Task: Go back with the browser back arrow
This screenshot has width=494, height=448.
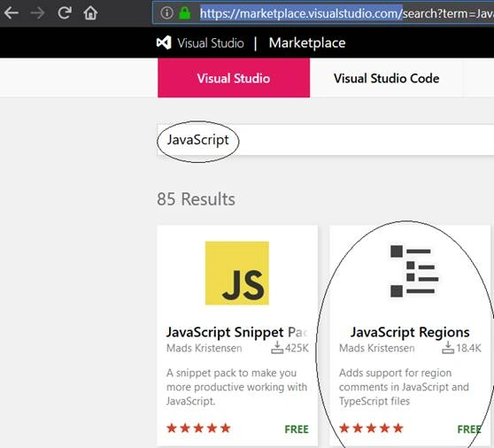Action: tap(12, 13)
